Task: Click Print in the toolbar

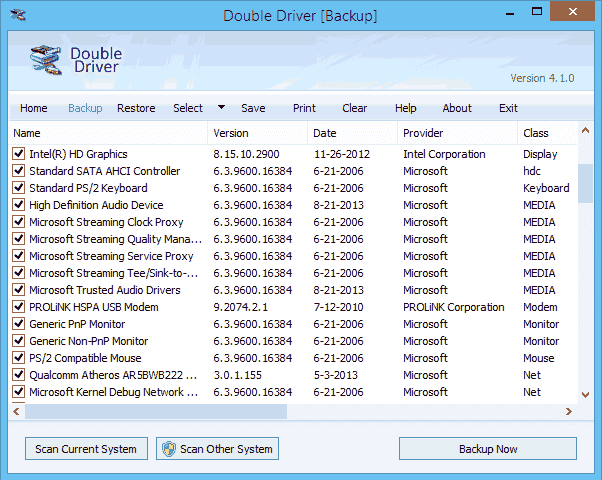Action: (x=304, y=108)
